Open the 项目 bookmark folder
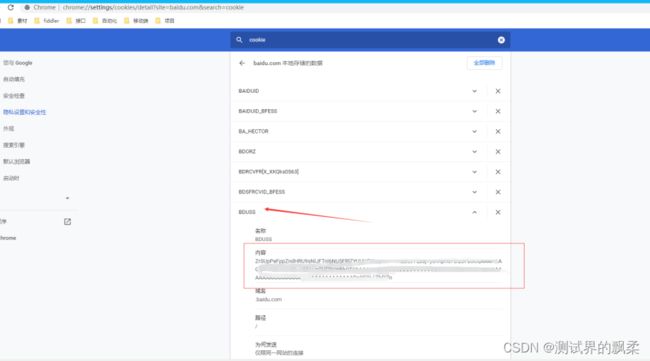The height and width of the screenshot is (361, 650). click(165, 21)
